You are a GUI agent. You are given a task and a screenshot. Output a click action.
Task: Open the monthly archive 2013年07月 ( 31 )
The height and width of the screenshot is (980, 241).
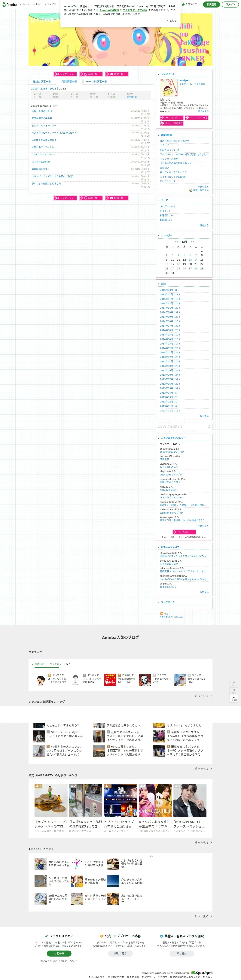pos(170,379)
